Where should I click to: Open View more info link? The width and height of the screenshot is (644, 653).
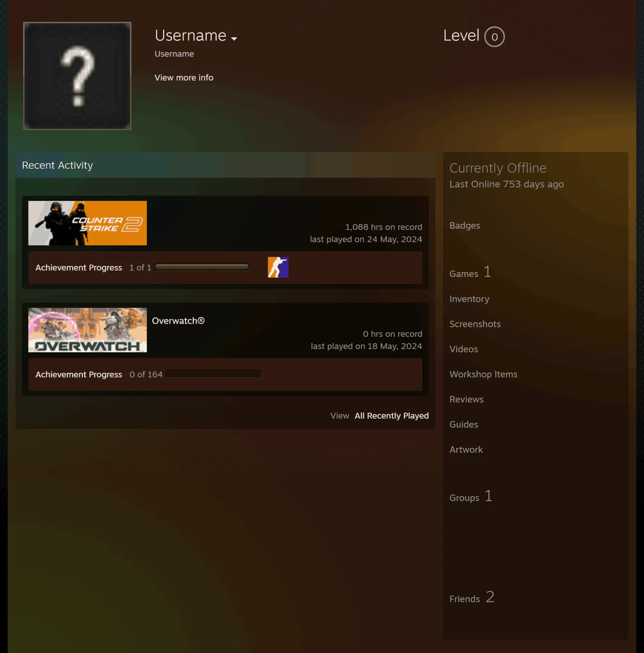tap(184, 78)
